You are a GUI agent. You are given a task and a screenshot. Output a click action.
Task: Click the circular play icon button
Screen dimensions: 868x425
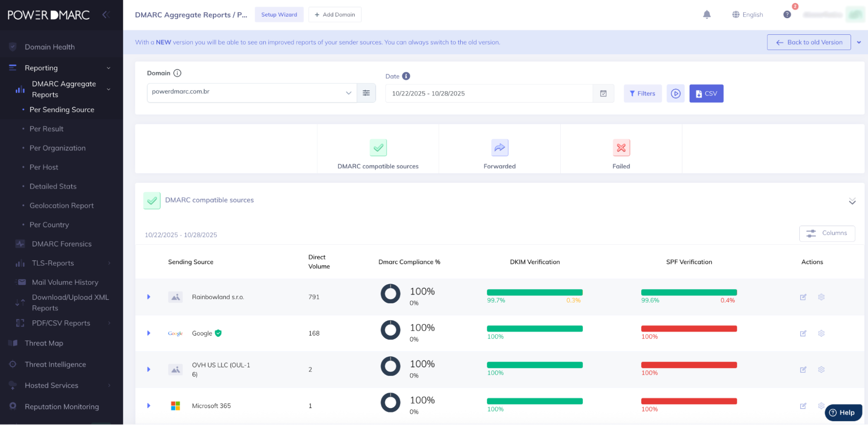[675, 93]
